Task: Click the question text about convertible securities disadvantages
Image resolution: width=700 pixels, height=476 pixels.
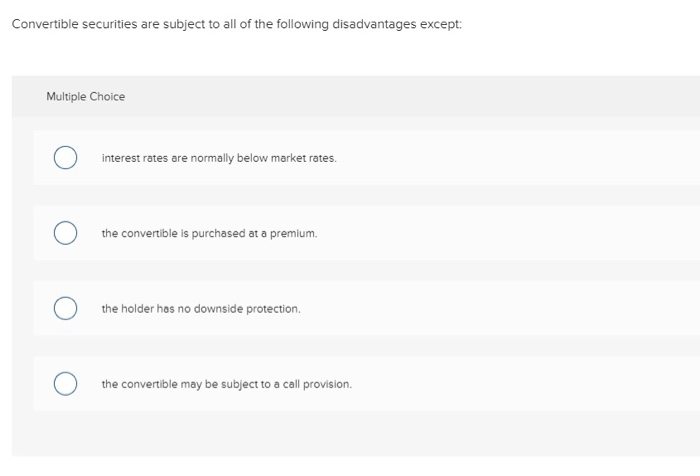Action: tap(237, 24)
